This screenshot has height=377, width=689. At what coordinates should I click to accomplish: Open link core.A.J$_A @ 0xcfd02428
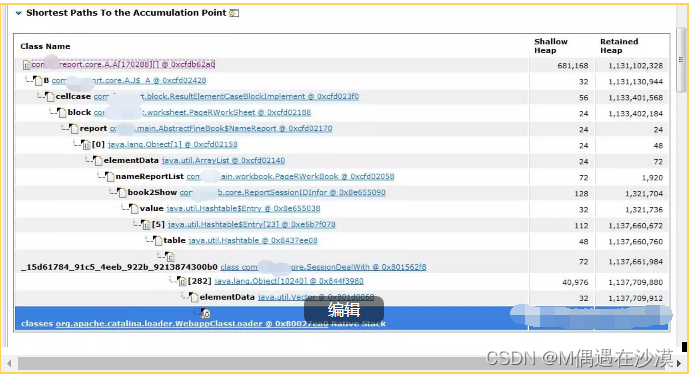point(129,81)
